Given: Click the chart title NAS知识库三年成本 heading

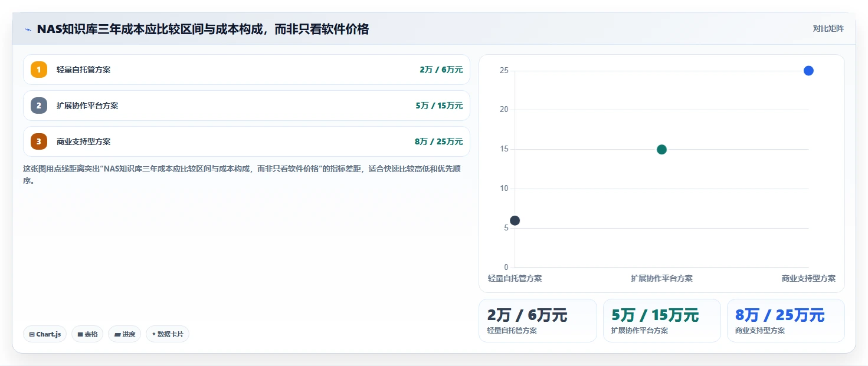Looking at the screenshot, I should (202, 29).
